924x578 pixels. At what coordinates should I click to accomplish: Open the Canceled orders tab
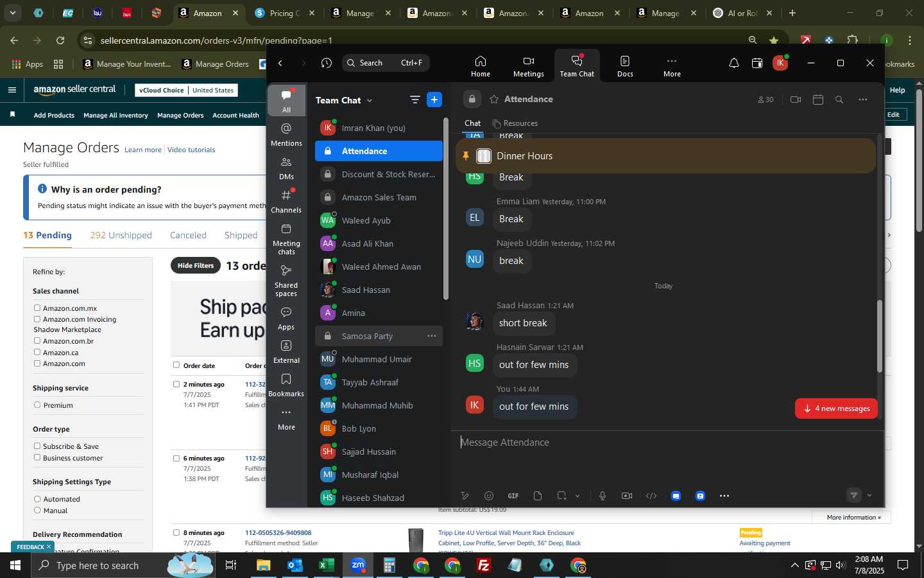[x=188, y=235]
